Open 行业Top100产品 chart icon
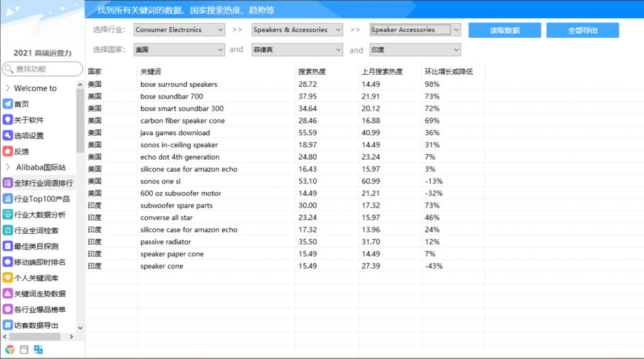Screen dimensions: 644x359 [x=8, y=199]
